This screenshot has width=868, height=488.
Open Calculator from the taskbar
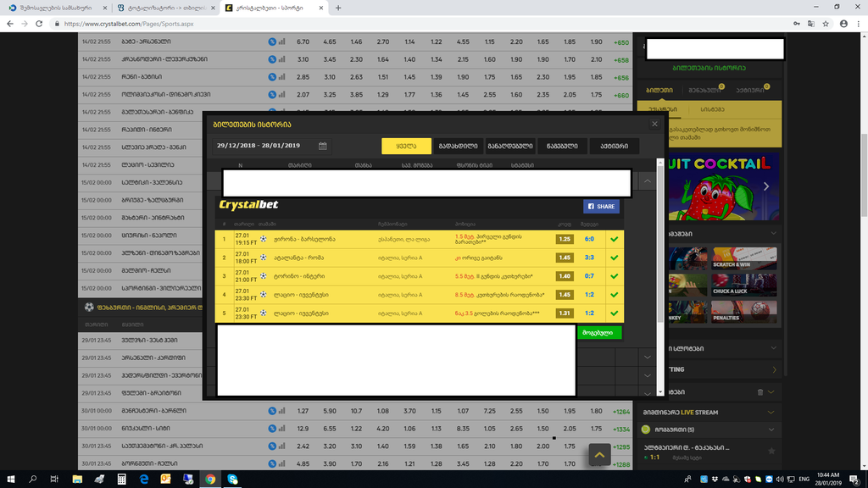(122, 480)
